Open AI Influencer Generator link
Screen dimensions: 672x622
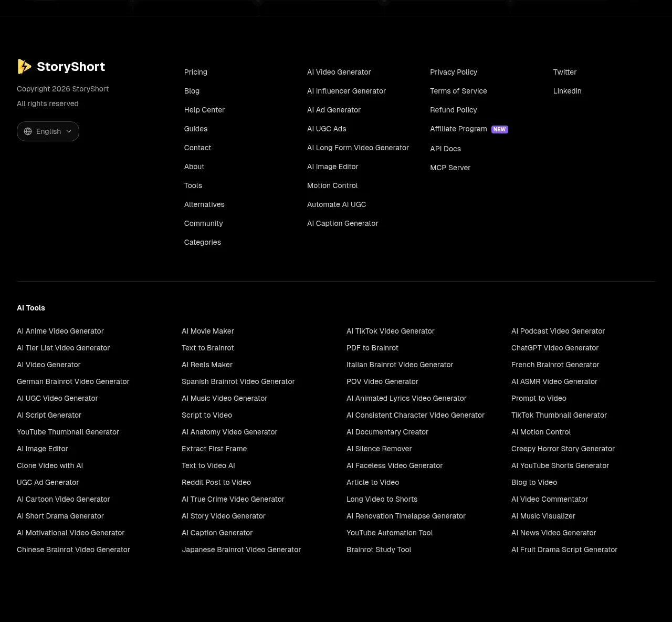point(346,91)
